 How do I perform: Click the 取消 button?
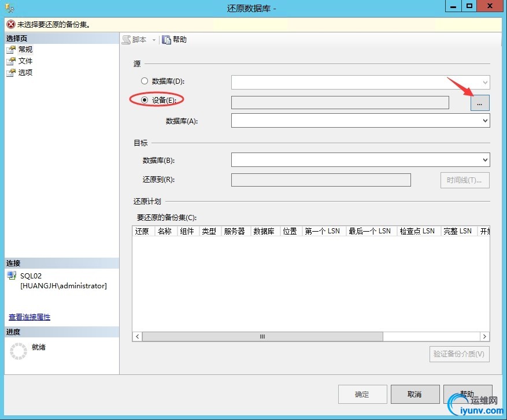point(415,394)
